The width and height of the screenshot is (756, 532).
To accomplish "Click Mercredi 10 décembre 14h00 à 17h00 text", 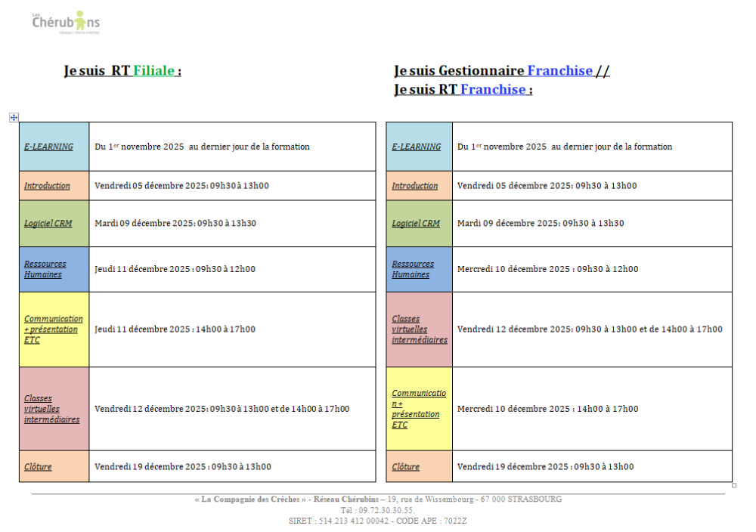I will point(547,409).
